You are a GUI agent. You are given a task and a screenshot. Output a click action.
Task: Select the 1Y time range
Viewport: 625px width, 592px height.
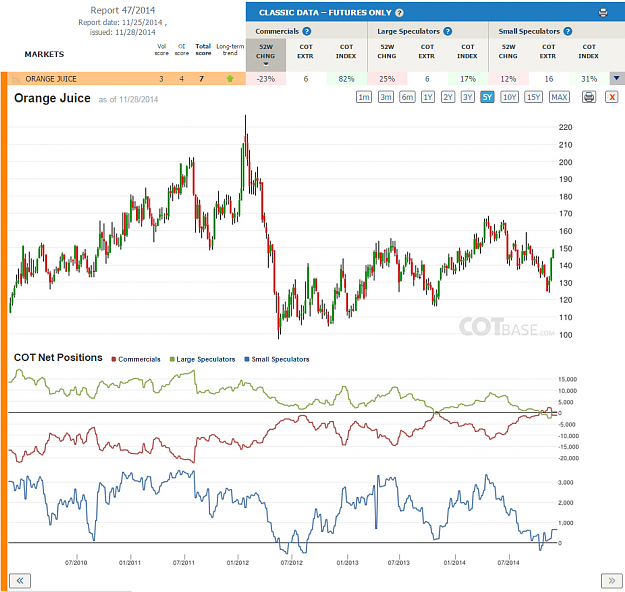click(428, 97)
